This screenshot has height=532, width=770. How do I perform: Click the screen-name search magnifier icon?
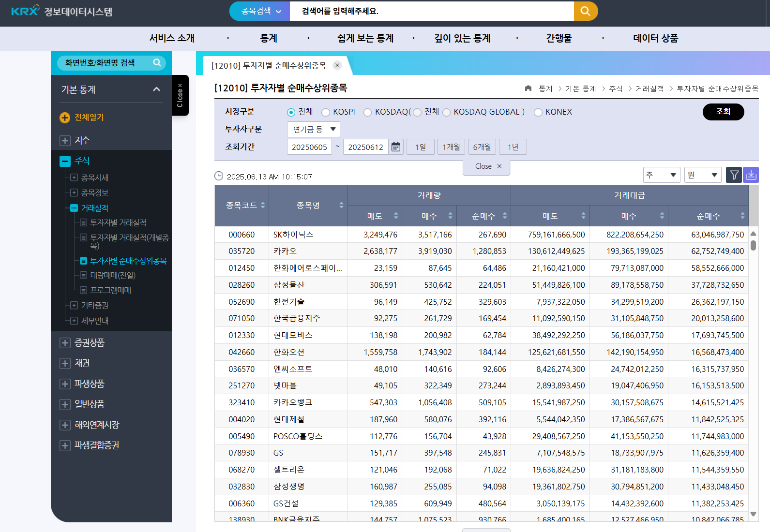[157, 62]
